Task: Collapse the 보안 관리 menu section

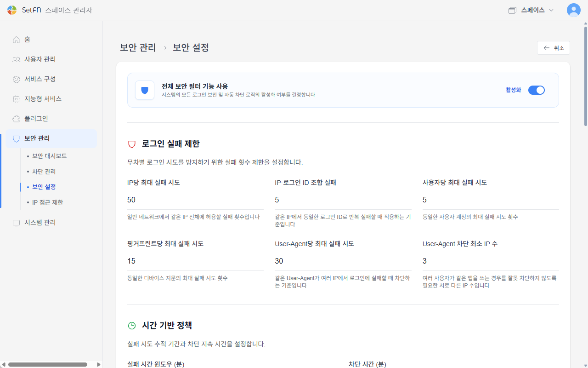Action: (x=51, y=138)
